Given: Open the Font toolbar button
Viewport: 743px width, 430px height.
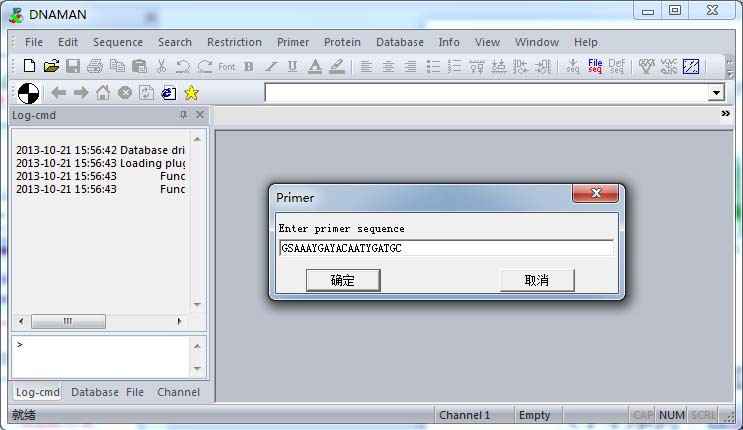Looking at the screenshot, I should tap(227, 67).
